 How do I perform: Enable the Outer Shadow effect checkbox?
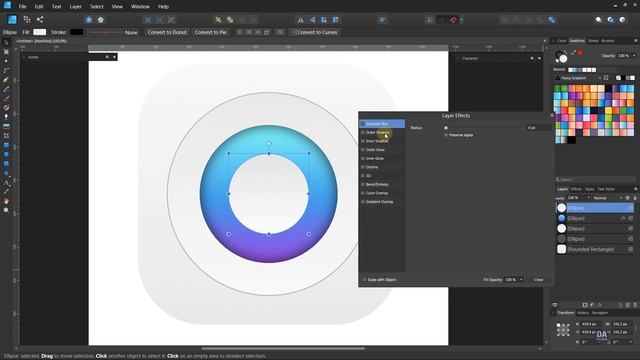[x=362, y=132]
